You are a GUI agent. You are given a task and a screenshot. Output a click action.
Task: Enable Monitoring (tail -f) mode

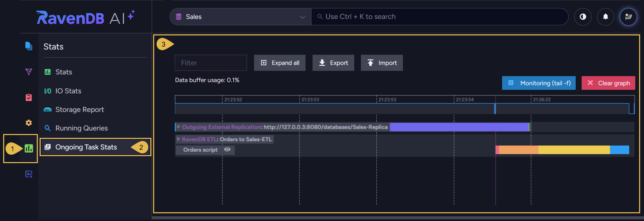coord(539,83)
